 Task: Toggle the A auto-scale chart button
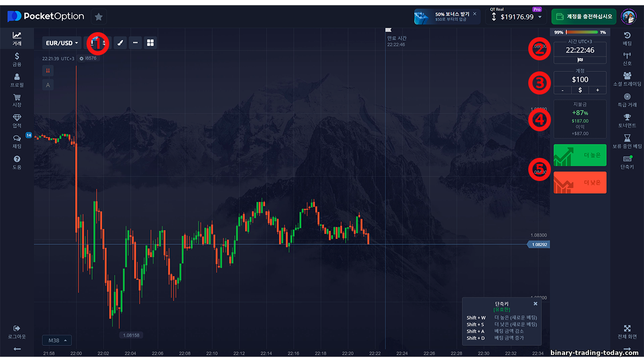tap(48, 85)
